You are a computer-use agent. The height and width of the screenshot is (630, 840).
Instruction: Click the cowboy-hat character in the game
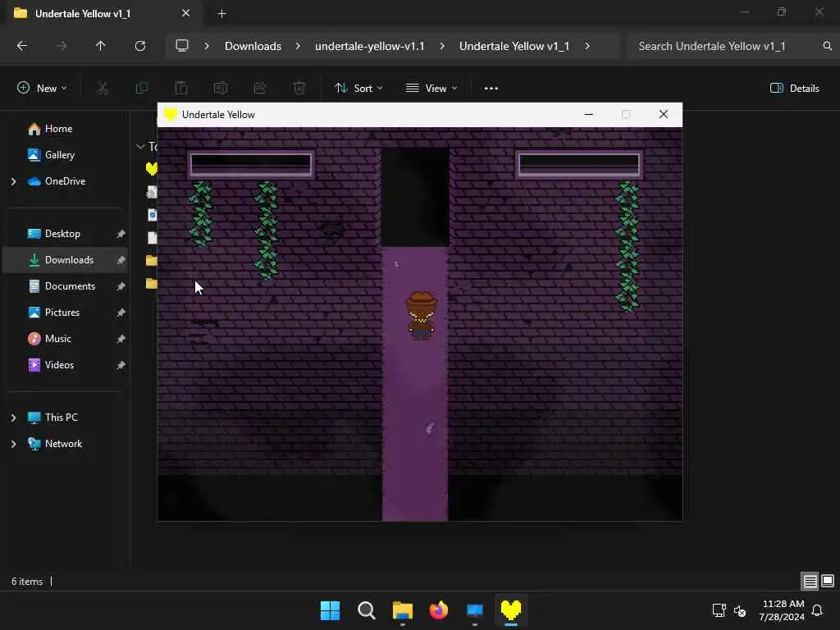coord(422,316)
